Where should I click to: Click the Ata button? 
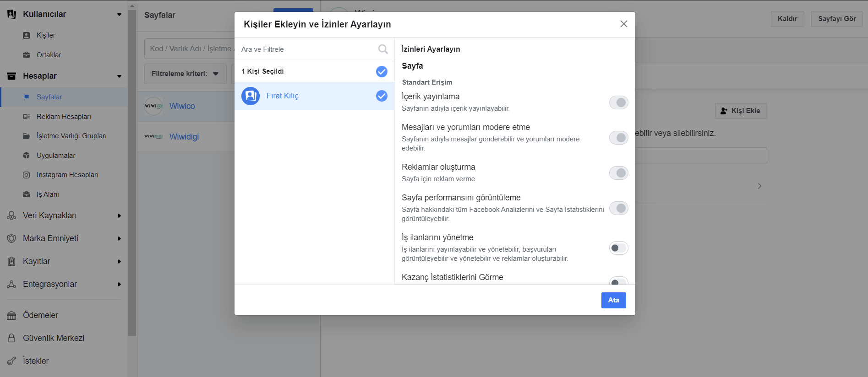[613, 300]
